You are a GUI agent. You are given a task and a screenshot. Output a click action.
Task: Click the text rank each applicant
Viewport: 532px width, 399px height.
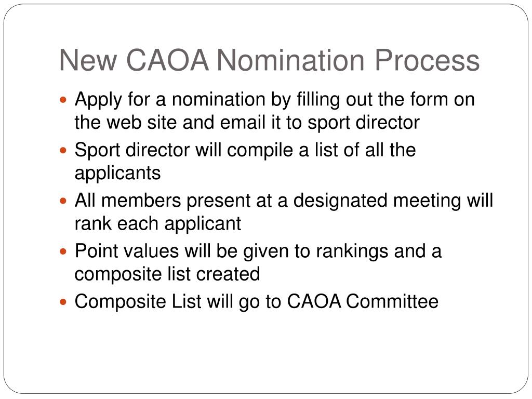(158, 224)
